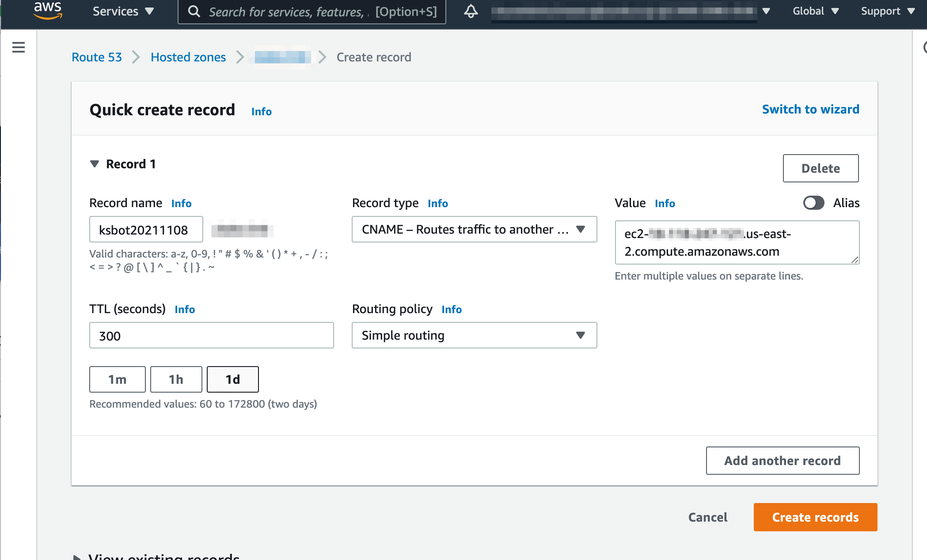Image resolution: width=927 pixels, height=560 pixels.
Task: Open Info link next to Quick create record
Action: pos(262,111)
